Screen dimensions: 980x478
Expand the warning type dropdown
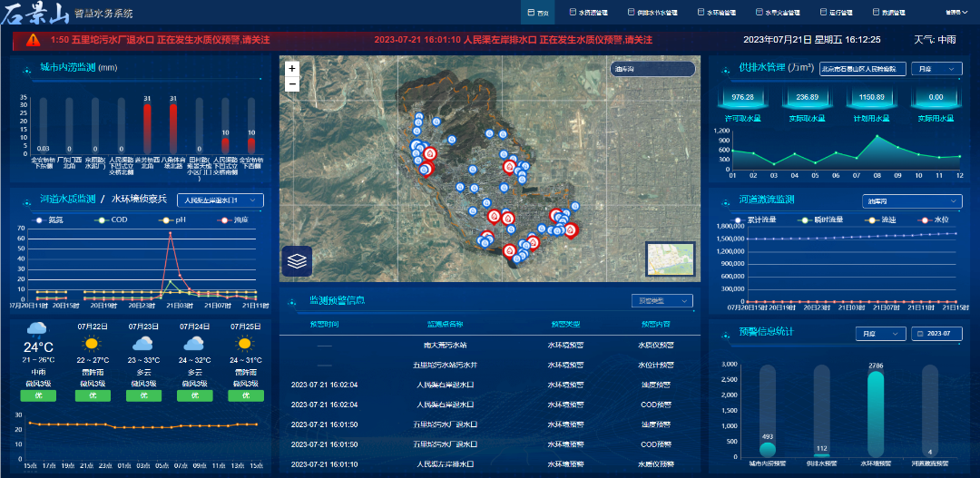tap(662, 301)
